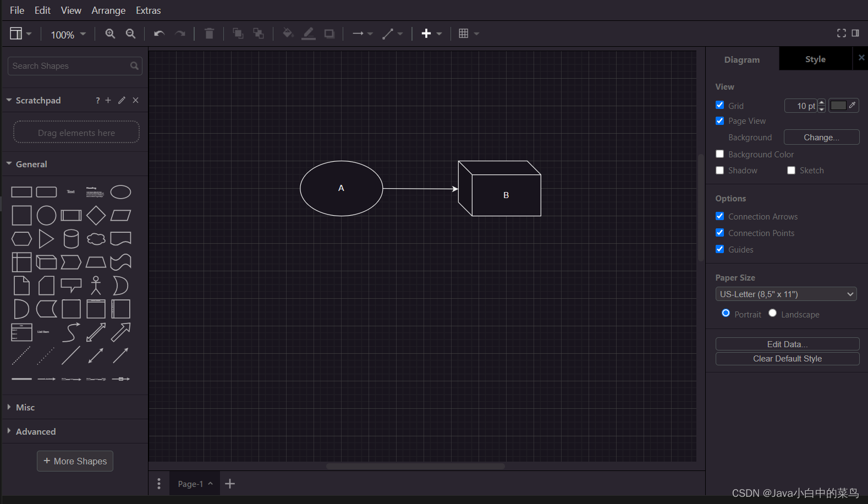Click the Change... background button
Screen dimensions: 868x504
(821, 137)
